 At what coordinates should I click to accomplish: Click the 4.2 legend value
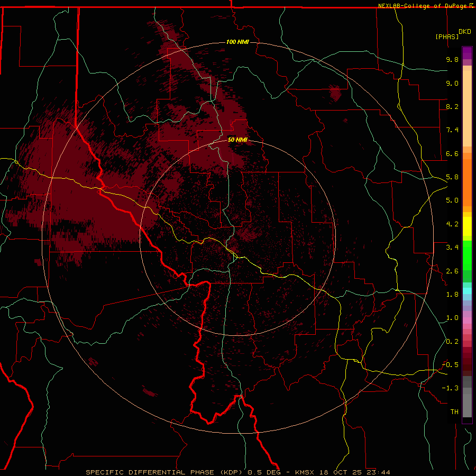(452, 224)
